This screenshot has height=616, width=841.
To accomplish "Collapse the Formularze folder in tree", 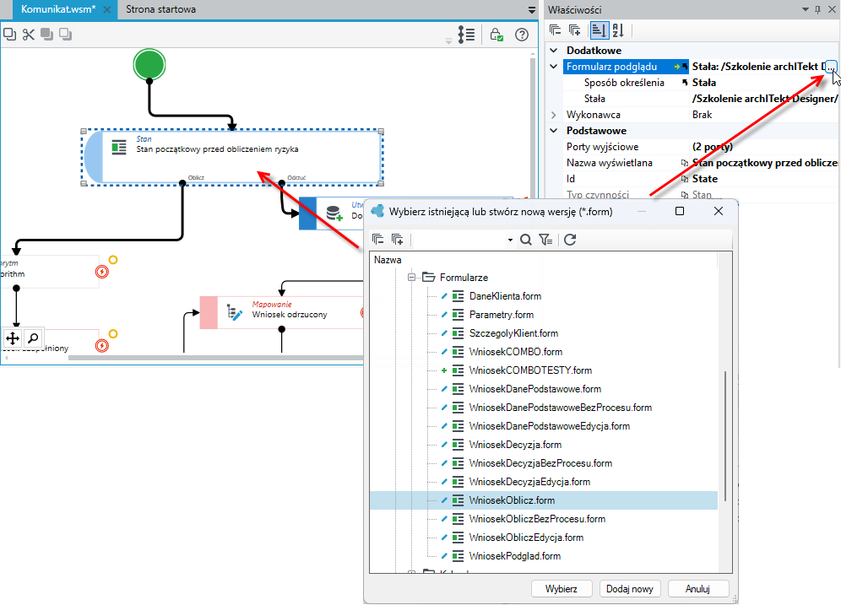I will [411, 277].
